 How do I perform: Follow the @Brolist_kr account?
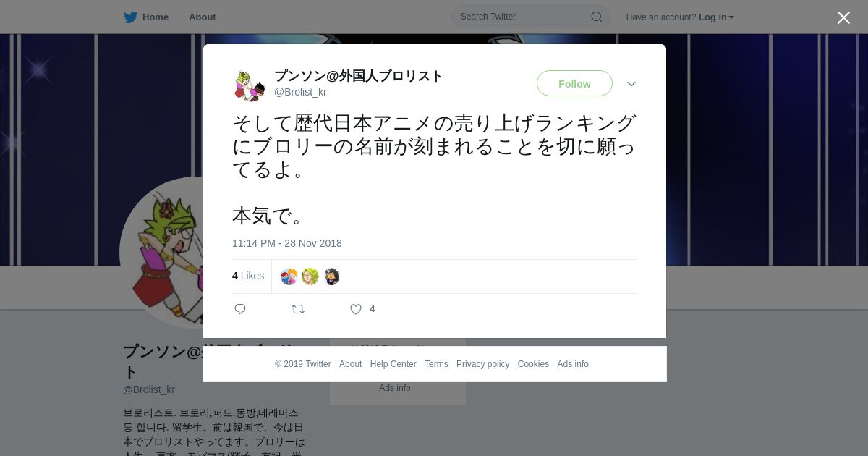click(x=574, y=83)
